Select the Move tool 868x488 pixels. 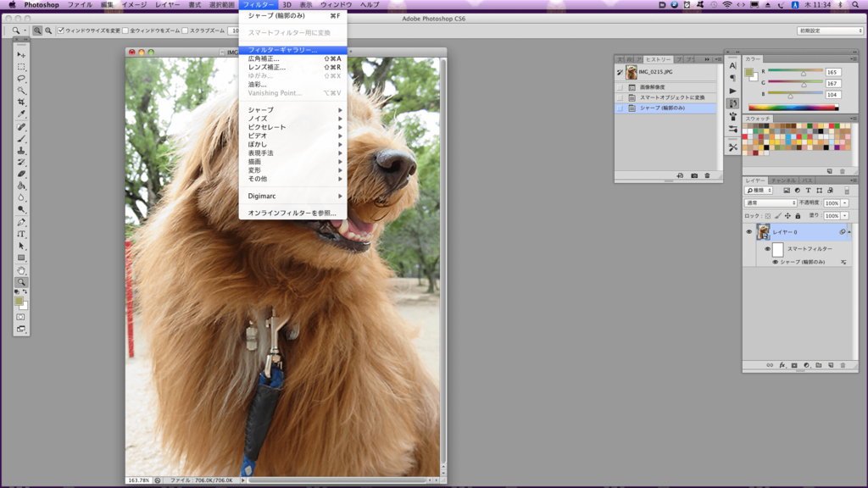(21, 55)
